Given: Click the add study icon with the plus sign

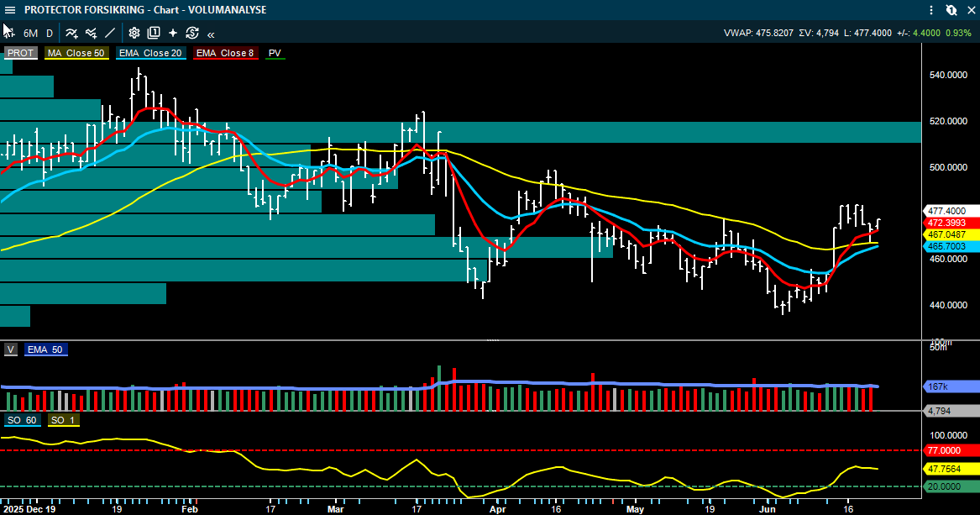Looking at the screenshot, I should [92, 33].
